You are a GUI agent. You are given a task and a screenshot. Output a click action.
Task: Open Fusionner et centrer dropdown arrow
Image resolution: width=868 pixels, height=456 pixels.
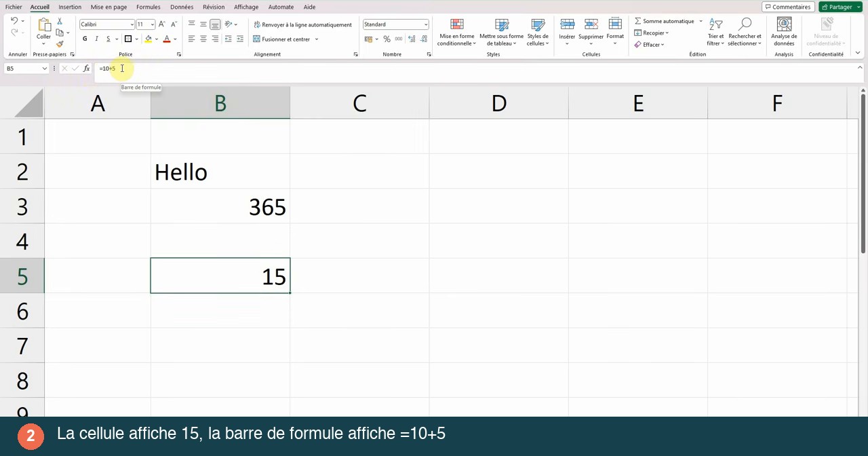[316, 39]
